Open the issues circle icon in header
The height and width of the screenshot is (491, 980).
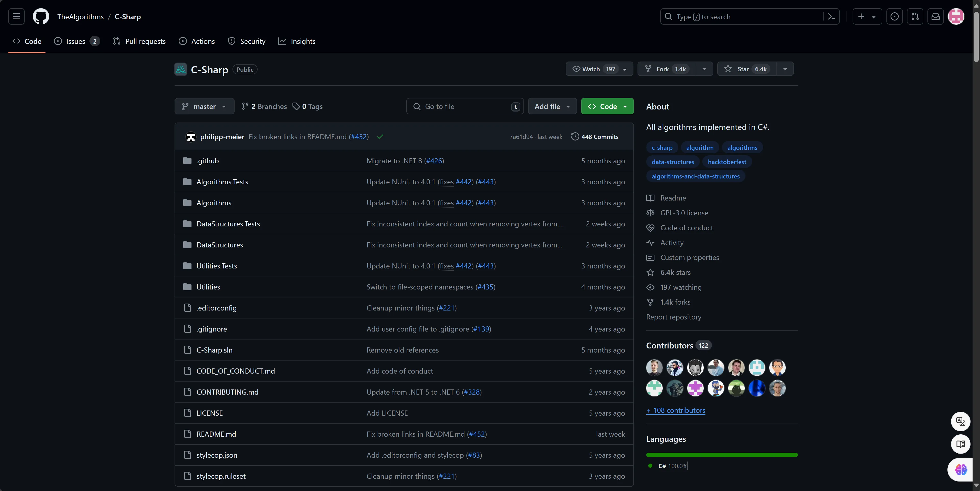(894, 16)
